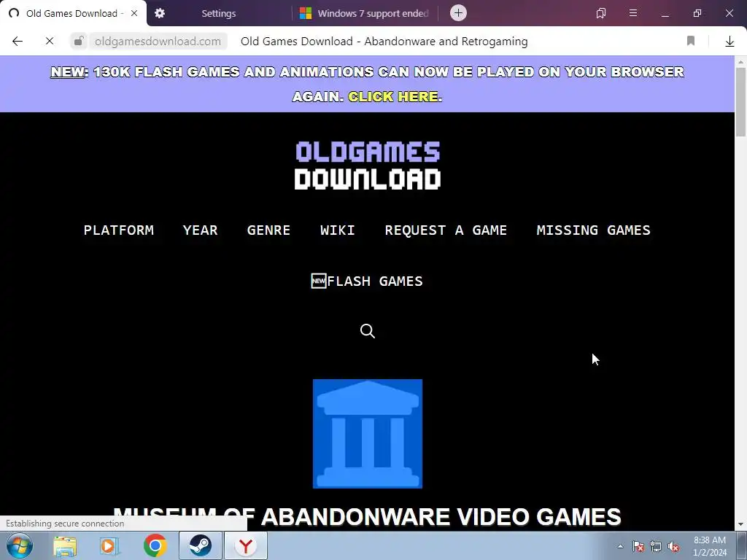Switch to Yandex Browser taskbar icon
The image size is (747, 560).
pos(246,545)
